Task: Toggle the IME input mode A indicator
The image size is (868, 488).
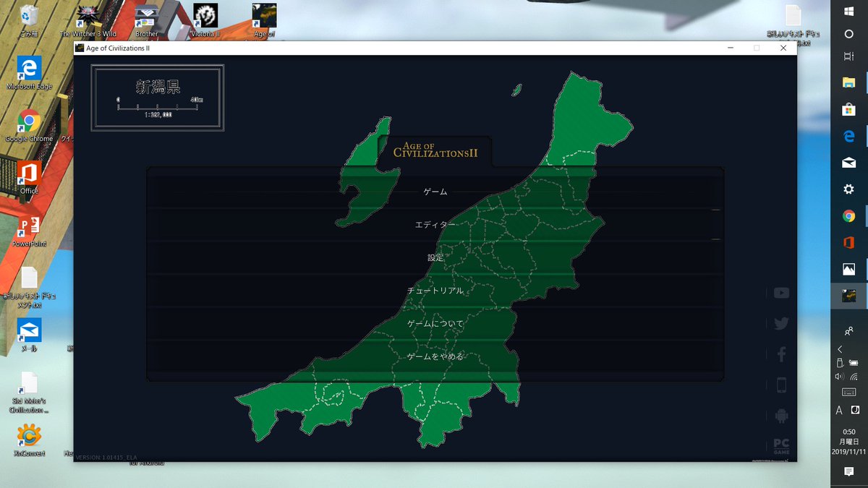Action: click(839, 411)
